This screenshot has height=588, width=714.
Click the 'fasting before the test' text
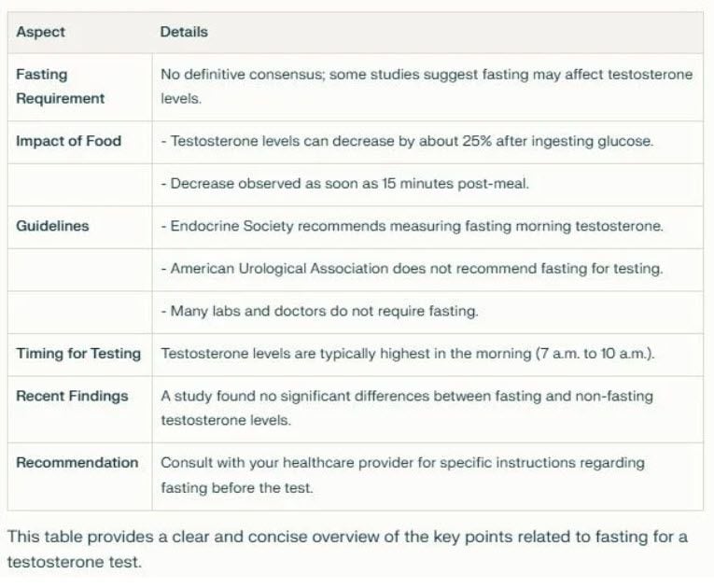pyautogui.click(x=237, y=488)
